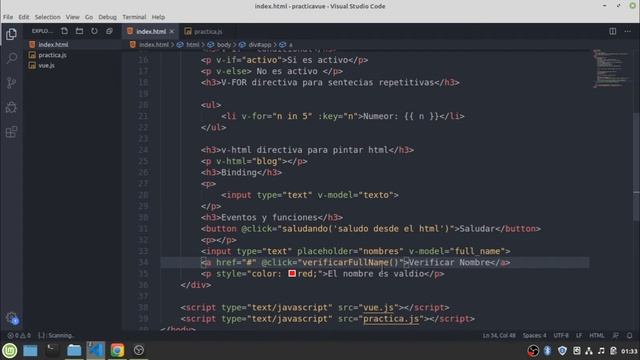Open the Debug menu

click(107, 17)
